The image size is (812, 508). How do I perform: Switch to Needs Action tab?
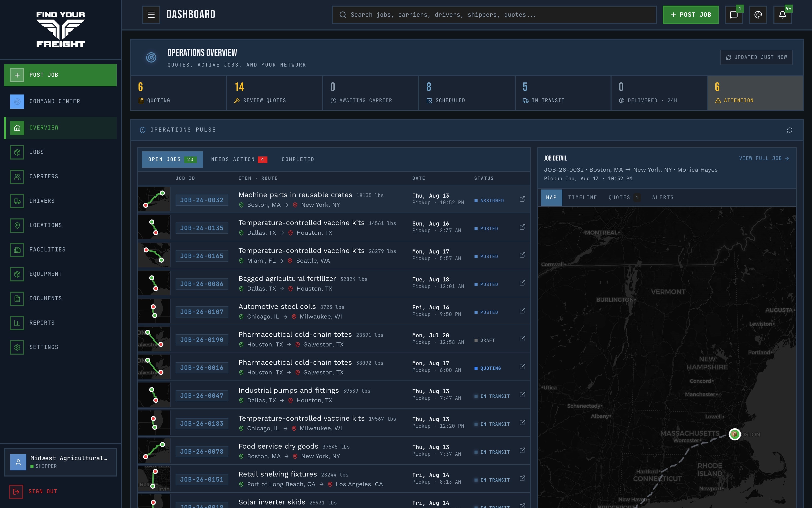[239, 159]
